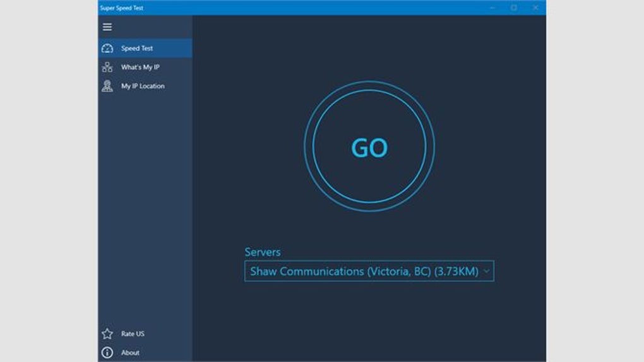
Task: Expand the Servers list using its chevron arrow
Action: [x=486, y=271]
